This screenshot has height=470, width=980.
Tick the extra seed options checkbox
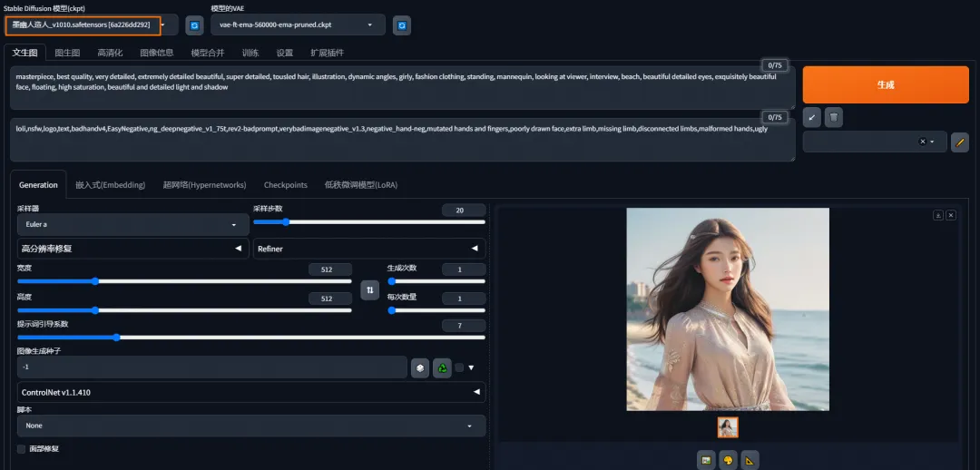[x=459, y=367]
